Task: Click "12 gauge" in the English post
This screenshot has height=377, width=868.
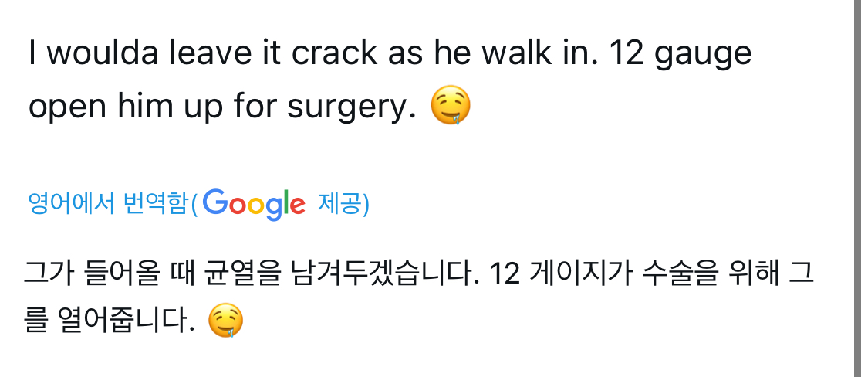Action: point(681,54)
